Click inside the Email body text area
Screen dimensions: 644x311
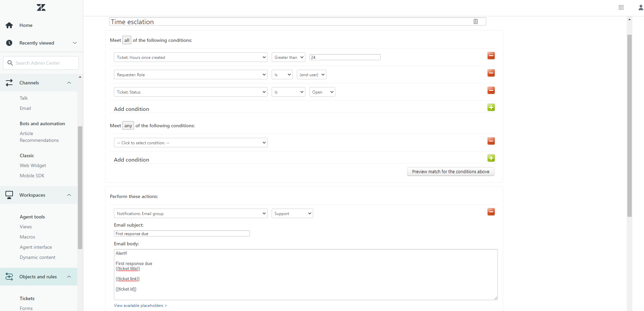click(x=306, y=275)
